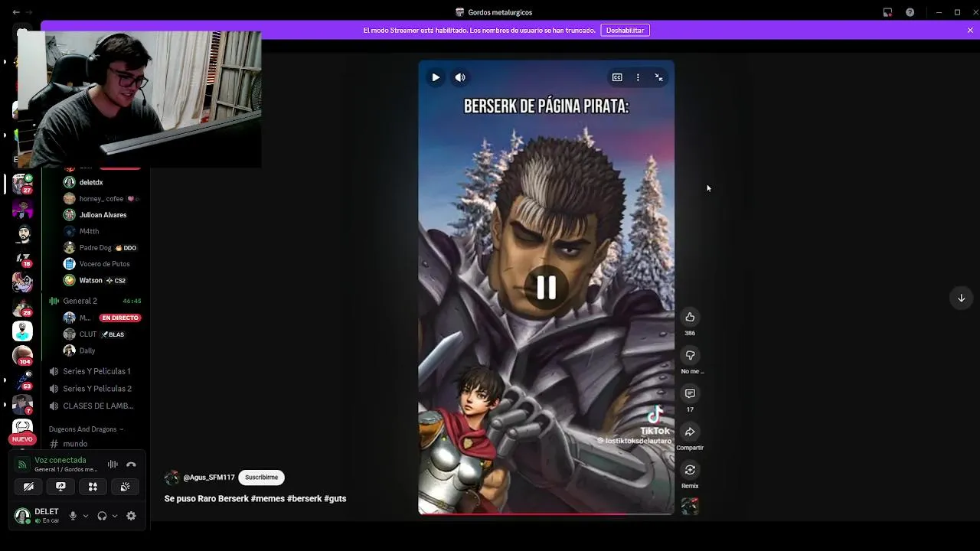Play the Berserk video with the play button
980x551 pixels.
[x=436, y=77]
